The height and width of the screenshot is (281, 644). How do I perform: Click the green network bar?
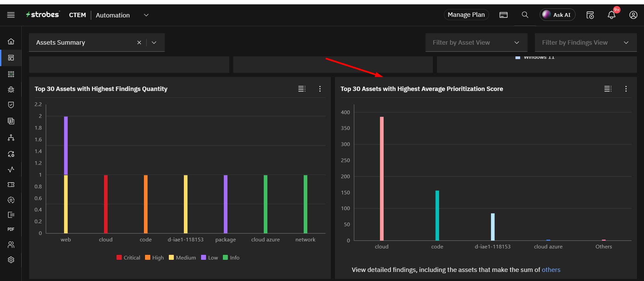(305, 204)
